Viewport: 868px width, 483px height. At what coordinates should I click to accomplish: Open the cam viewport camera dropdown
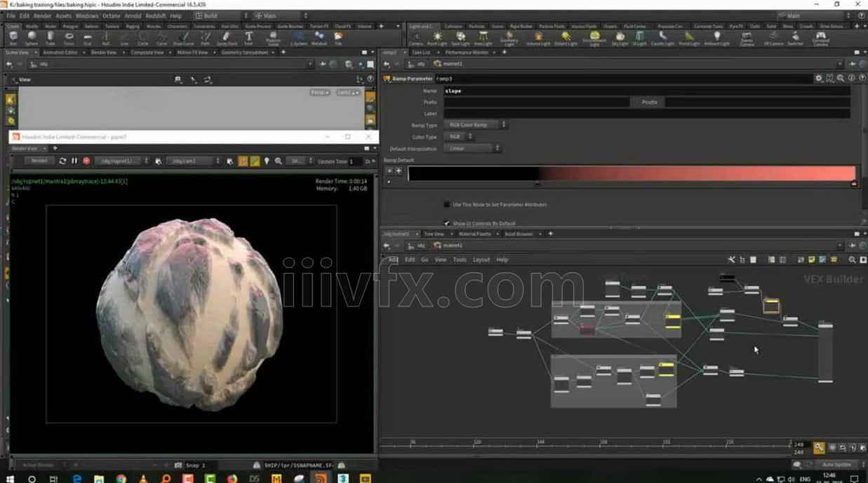point(347,93)
